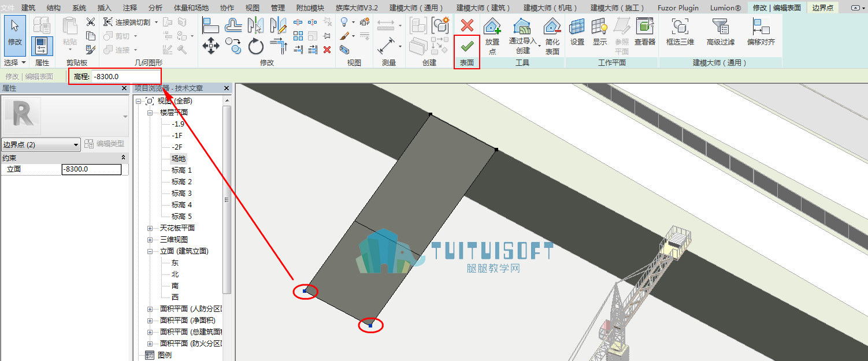Click the green checkmark to finish surface

[x=468, y=46]
